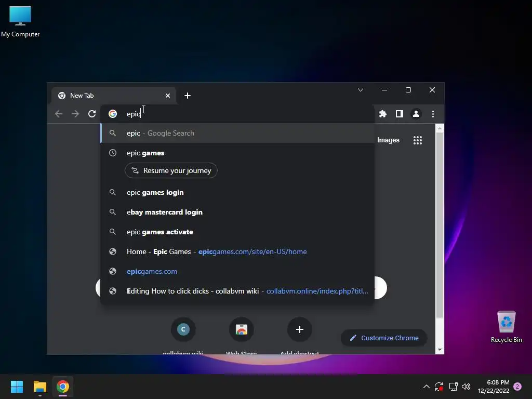Select the 'epic games' history suggestion

pos(237,153)
